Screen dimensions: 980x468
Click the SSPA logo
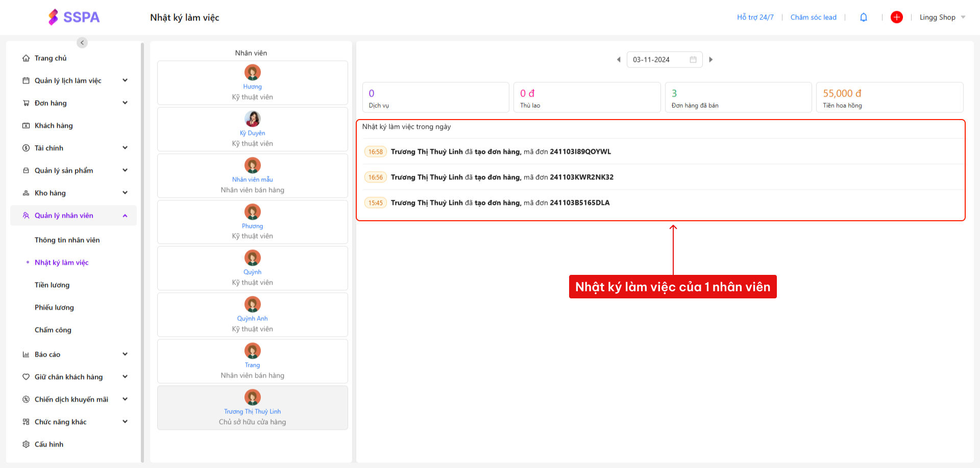pyautogui.click(x=74, y=17)
